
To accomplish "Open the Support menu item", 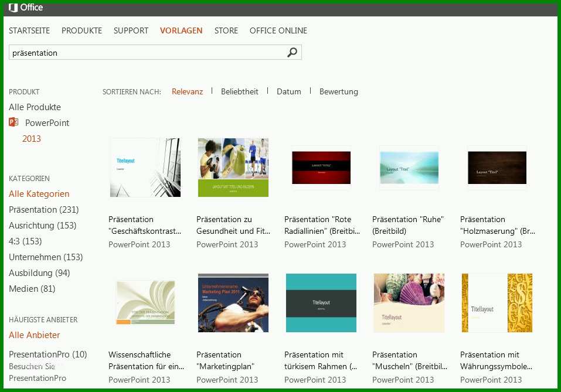I will [131, 30].
